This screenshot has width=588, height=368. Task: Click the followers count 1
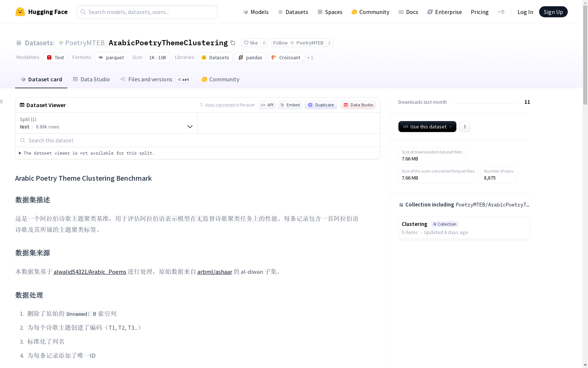[329, 43]
